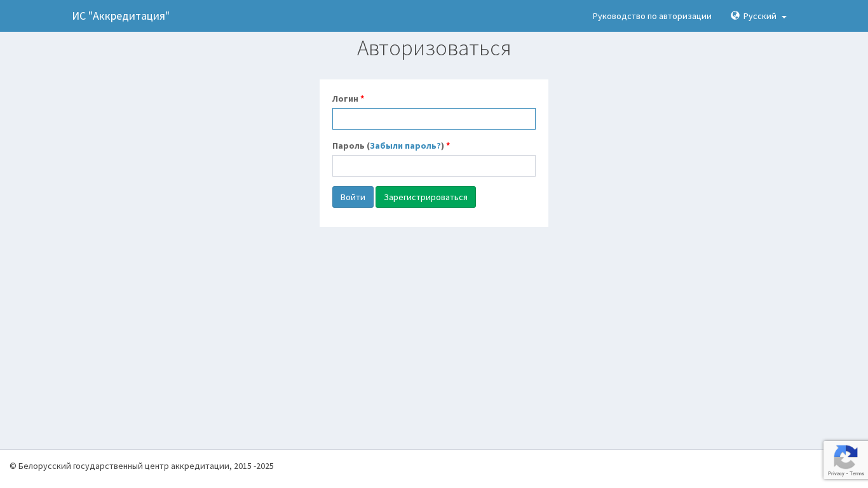Viewport: 868px width, 488px height.
Task: Click the Авторизоваться page heading
Action: click(x=433, y=48)
